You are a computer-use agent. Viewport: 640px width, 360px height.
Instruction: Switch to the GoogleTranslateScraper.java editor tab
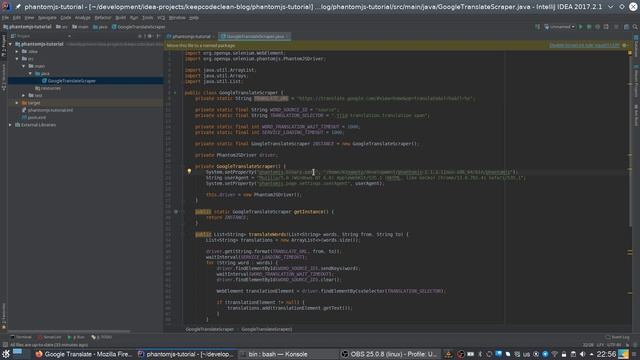pos(254,36)
